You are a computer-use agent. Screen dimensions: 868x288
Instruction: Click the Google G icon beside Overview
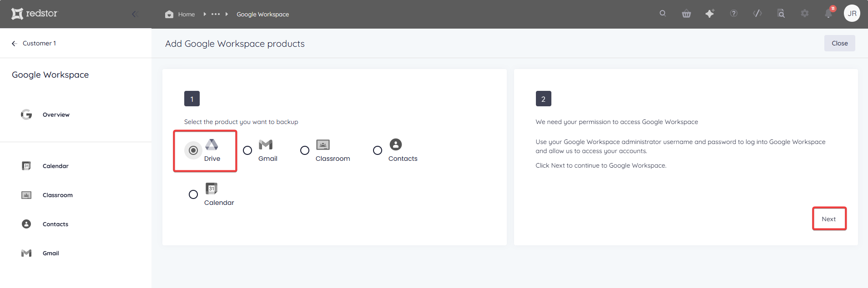click(x=26, y=114)
